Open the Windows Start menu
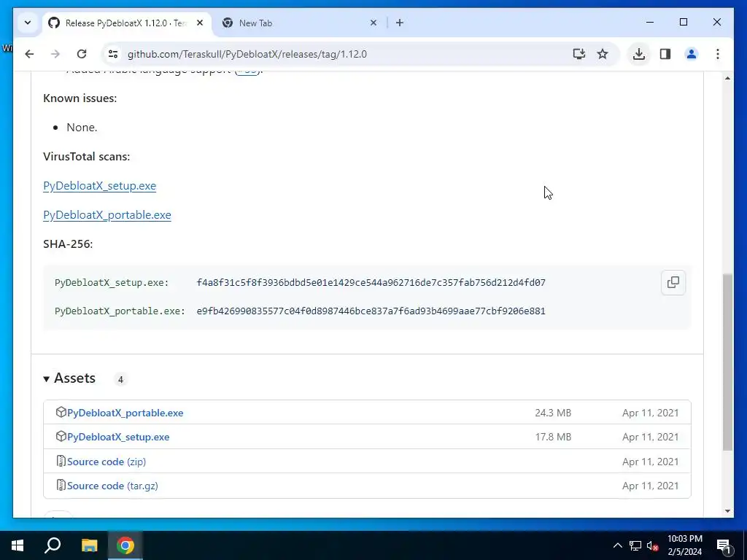The width and height of the screenshot is (747, 560). [x=18, y=545]
